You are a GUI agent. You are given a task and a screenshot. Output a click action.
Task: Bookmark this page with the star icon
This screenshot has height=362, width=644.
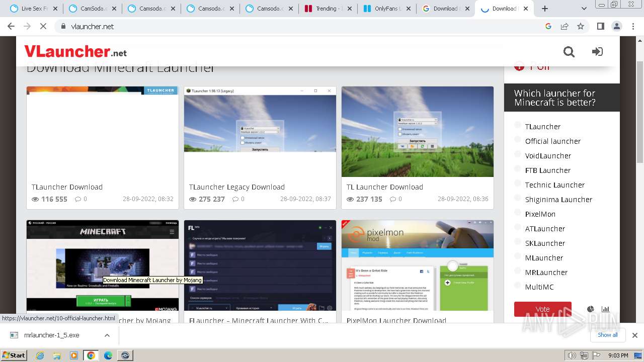pos(581,26)
